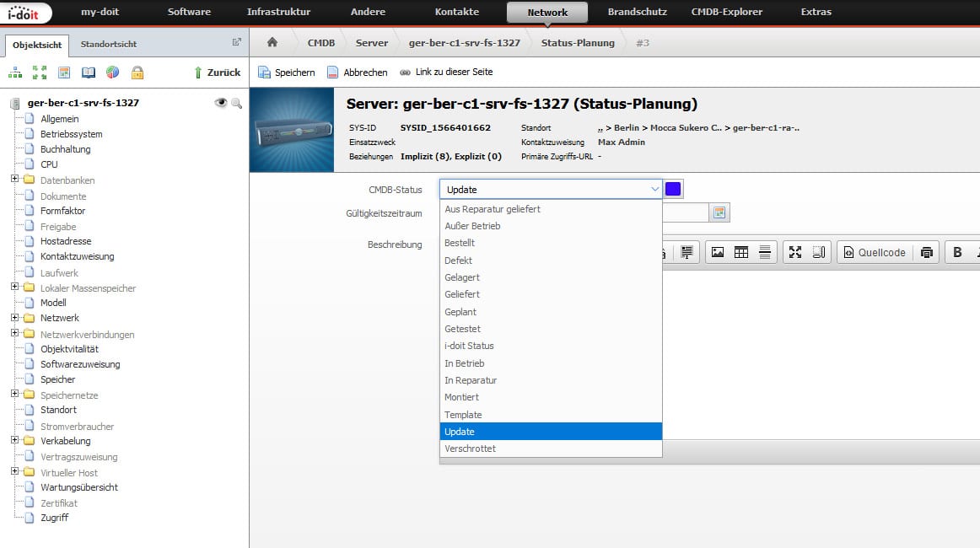Expand the Netzwerkverbindungen folder
Screen dimensions: 980x548
[15, 333]
